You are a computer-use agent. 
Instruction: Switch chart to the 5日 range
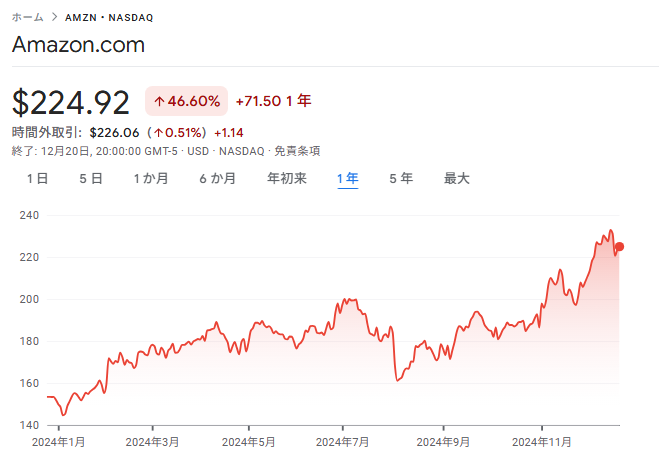[x=91, y=179]
